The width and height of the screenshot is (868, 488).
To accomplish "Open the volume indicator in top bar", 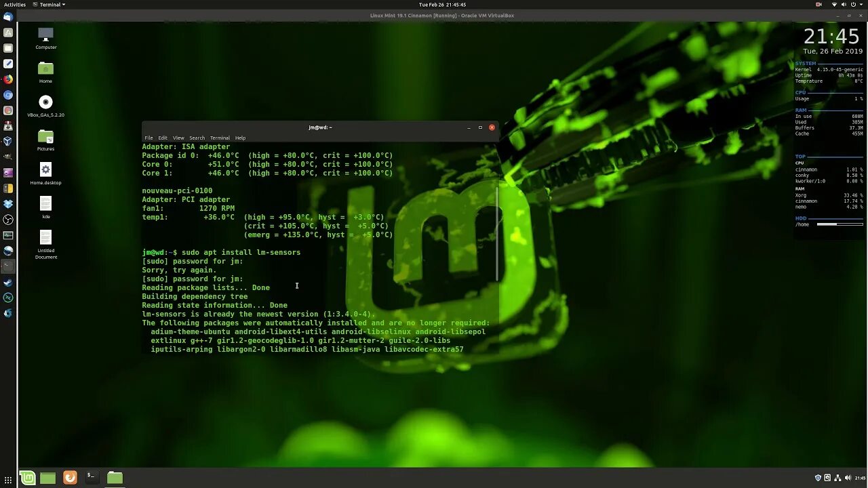I will coord(844,4).
